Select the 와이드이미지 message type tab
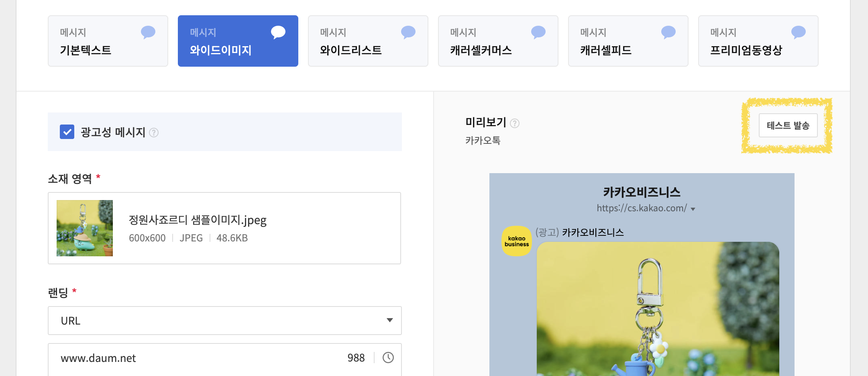868x376 pixels. coord(238,41)
